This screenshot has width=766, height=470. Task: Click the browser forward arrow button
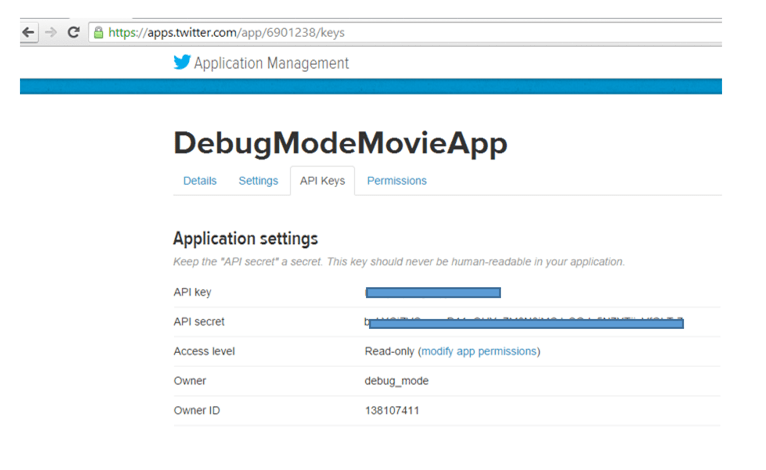tap(50, 32)
